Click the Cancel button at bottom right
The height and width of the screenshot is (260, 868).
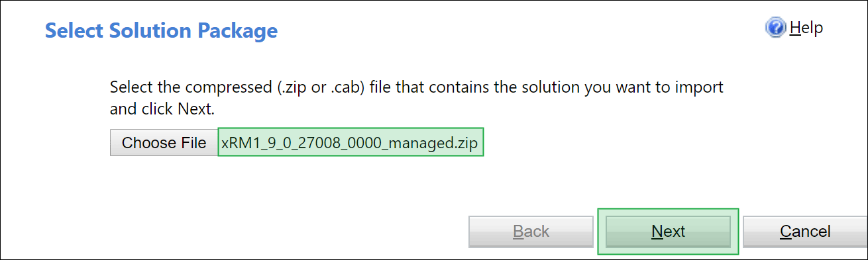pos(805,231)
